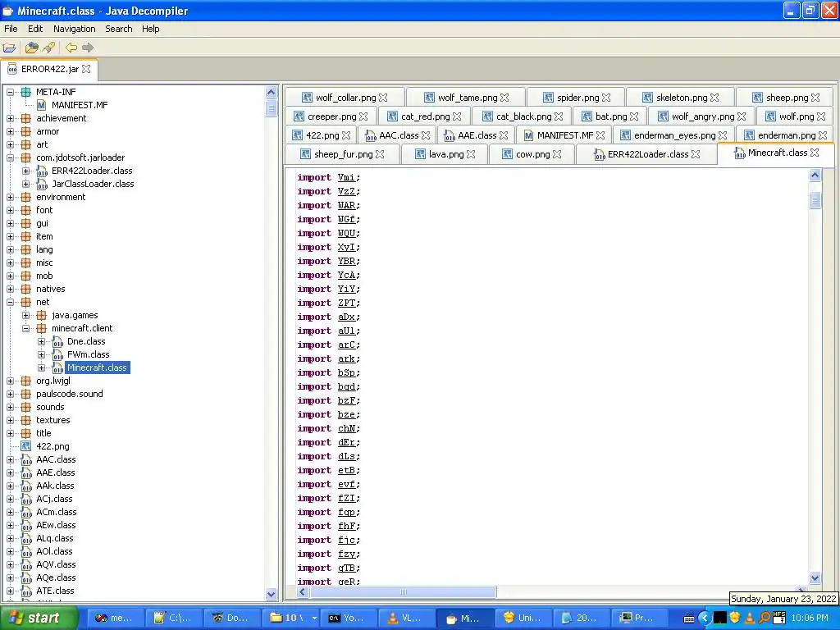
Task: Click the horizontal scroll left arrow
Action: (x=302, y=592)
